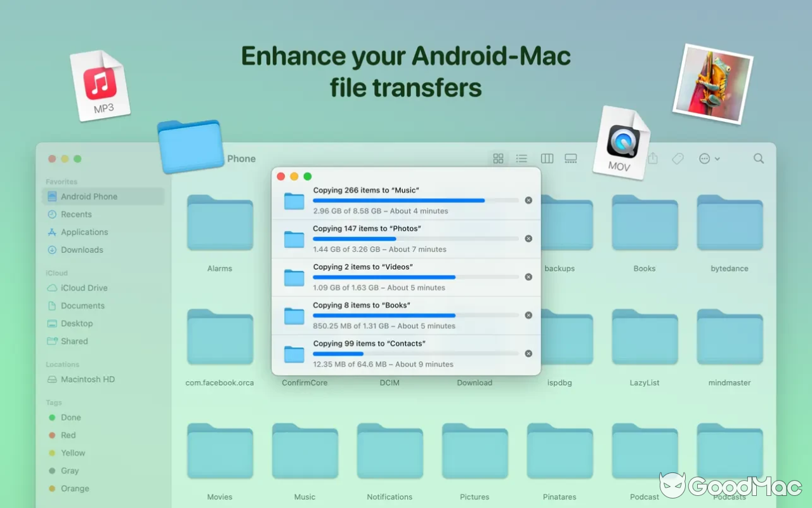
Task: Select Android Phone in the Favorites sidebar
Action: (83, 196)
